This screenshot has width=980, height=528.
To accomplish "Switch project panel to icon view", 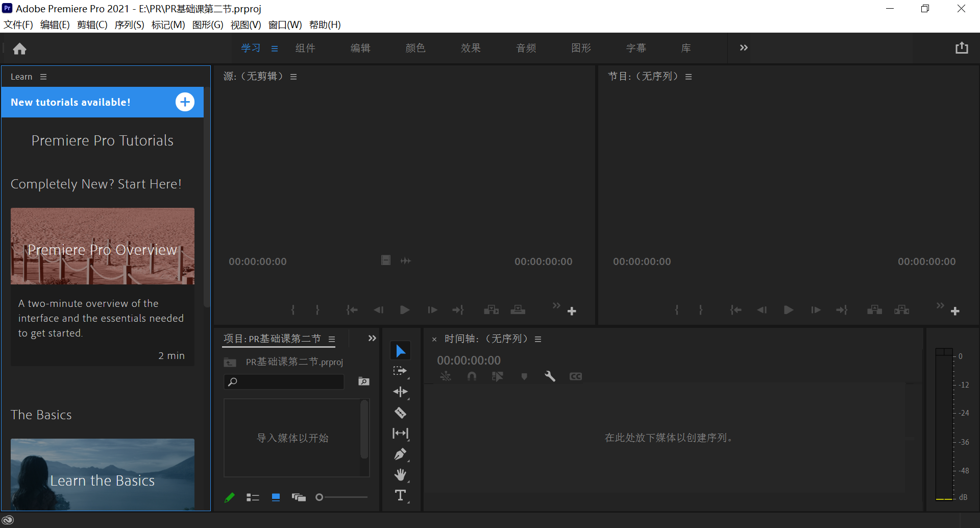I will 276,497.
